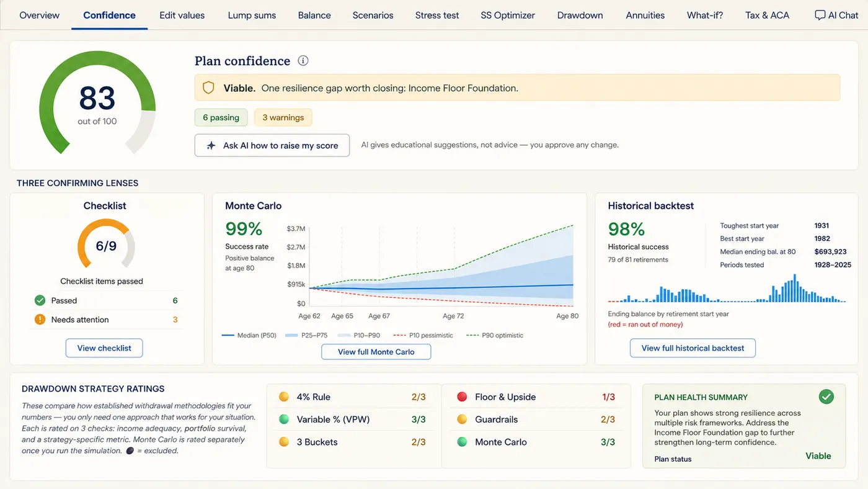
Task: Click the green check icon beside Passed
Action: pos(40,300)
